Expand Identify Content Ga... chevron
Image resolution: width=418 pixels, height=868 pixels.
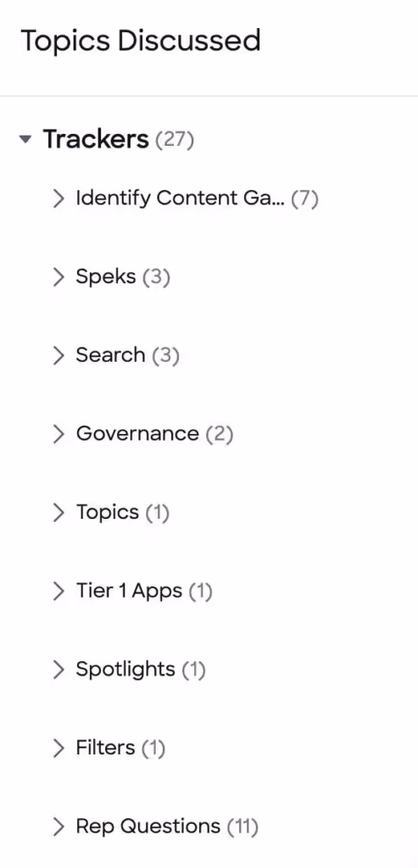coord(59,198)
